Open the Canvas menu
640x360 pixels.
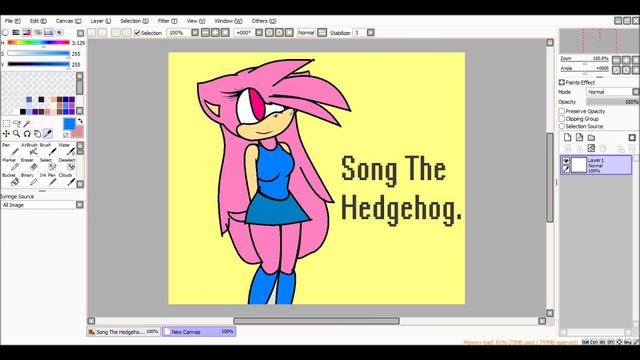[x=68, y=21]
